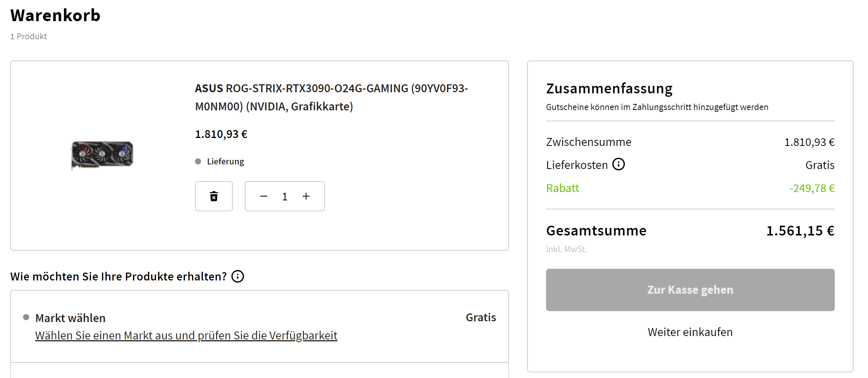Screen dimensions: 868x378
Task: Click the green Rabatt label
Action: point(562,188)
